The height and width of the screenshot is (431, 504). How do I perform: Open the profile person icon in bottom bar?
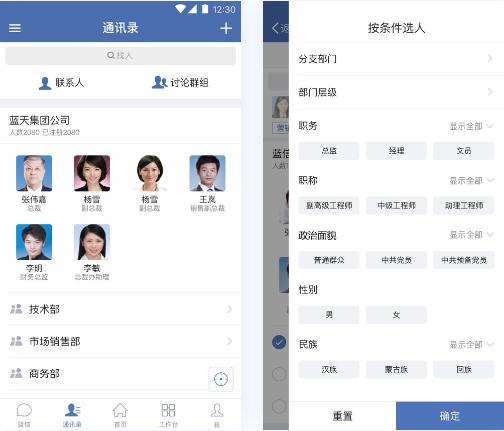(217, 410)
